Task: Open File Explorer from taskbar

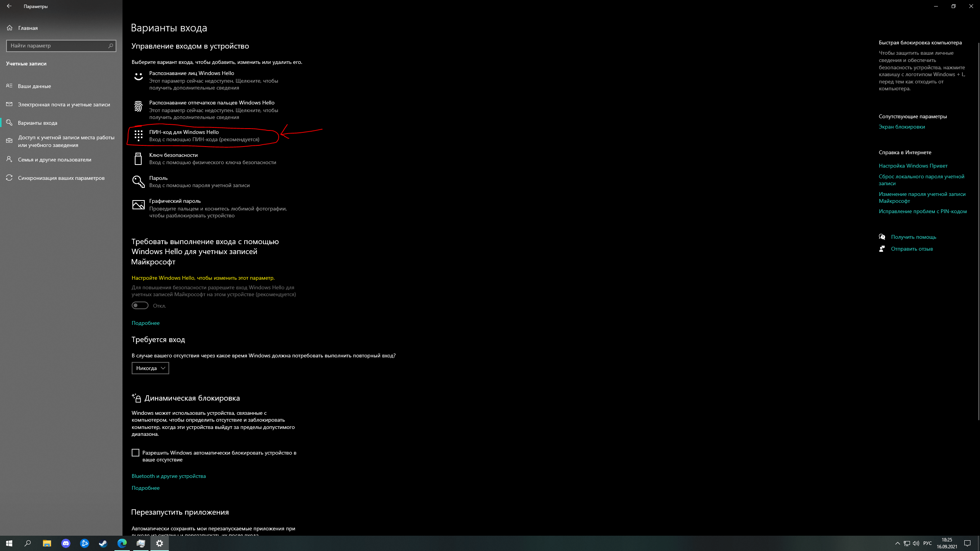Action: point(47,543)
